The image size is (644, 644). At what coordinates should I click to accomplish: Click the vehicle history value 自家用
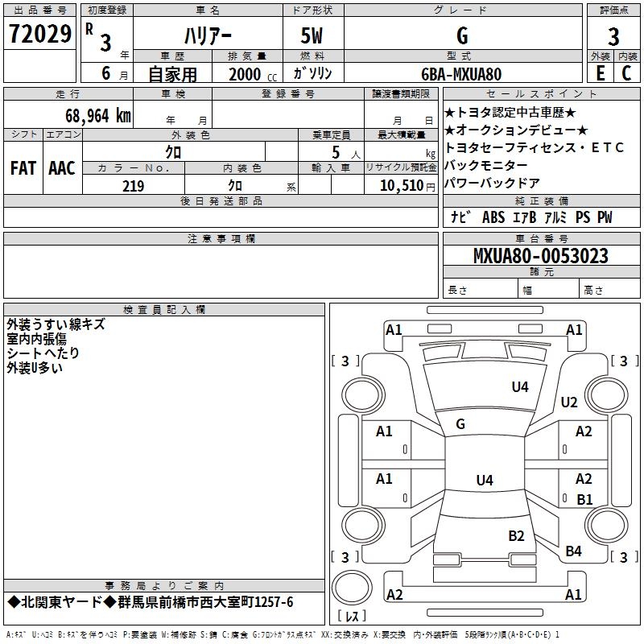(x=172, y=74)
